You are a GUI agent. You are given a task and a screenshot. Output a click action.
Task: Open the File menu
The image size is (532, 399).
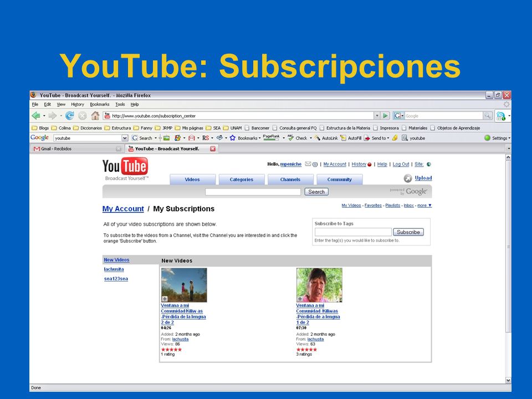35,105
